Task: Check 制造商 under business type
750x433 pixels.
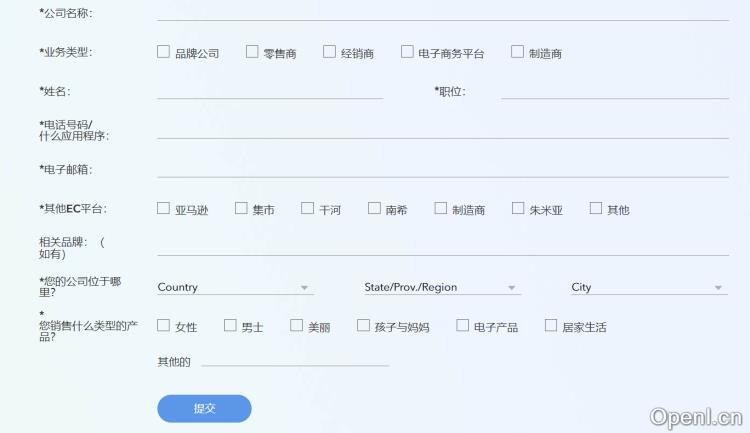Action: (517, 52)
